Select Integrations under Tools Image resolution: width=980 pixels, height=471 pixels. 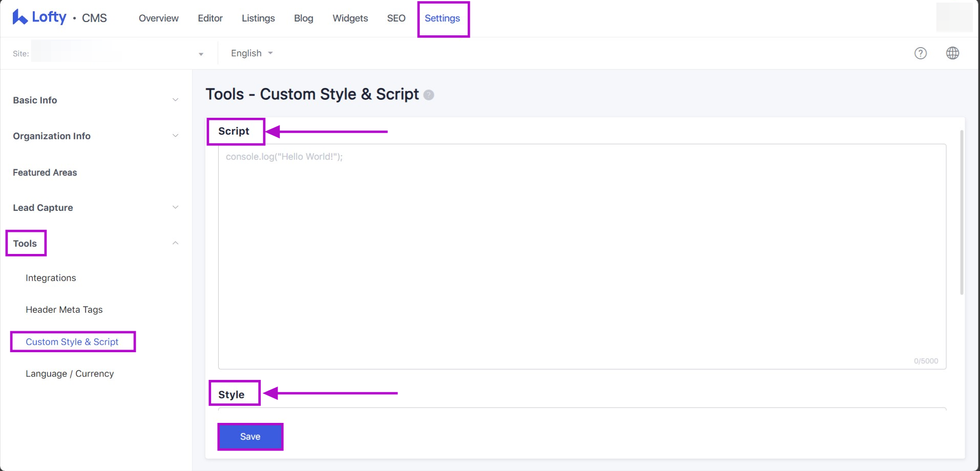51,278
